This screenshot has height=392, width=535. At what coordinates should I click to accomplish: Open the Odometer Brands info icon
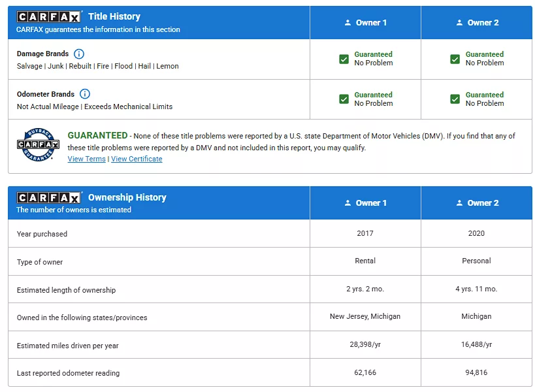(x=84, y=94)
